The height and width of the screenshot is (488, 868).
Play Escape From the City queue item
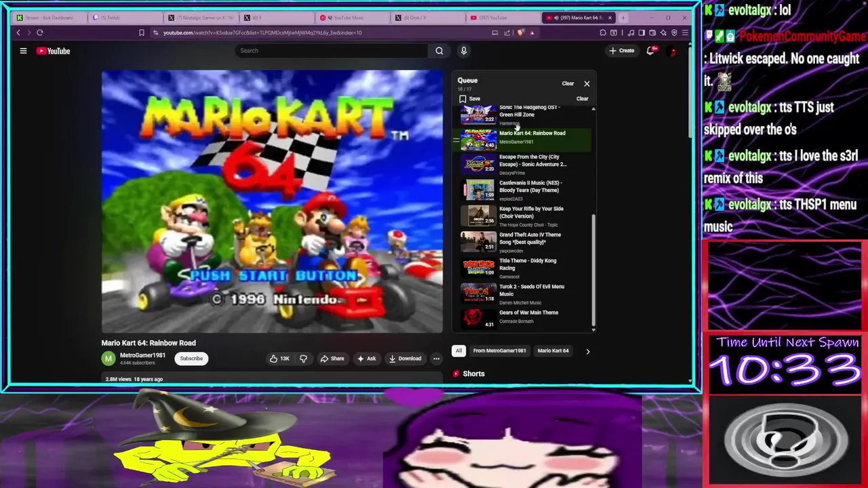pos(522,164)
